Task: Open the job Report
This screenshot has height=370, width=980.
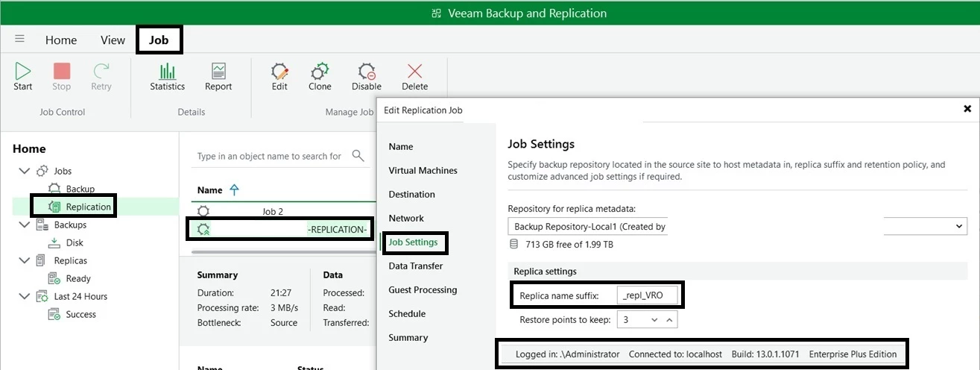Action: [218, 72]
